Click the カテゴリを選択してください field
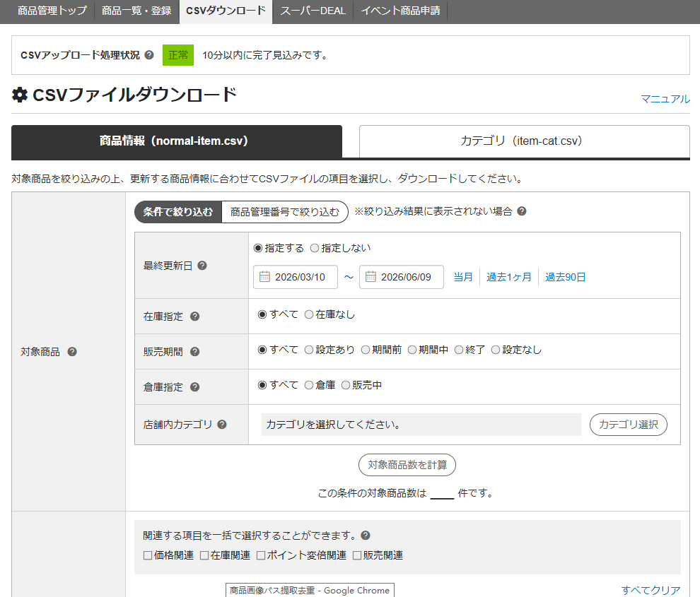The width and height of the screenshot is (700, 597). [421, 425]
